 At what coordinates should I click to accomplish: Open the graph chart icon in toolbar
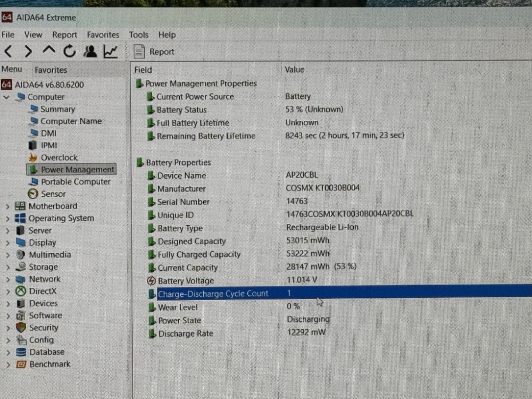point(111,52)
